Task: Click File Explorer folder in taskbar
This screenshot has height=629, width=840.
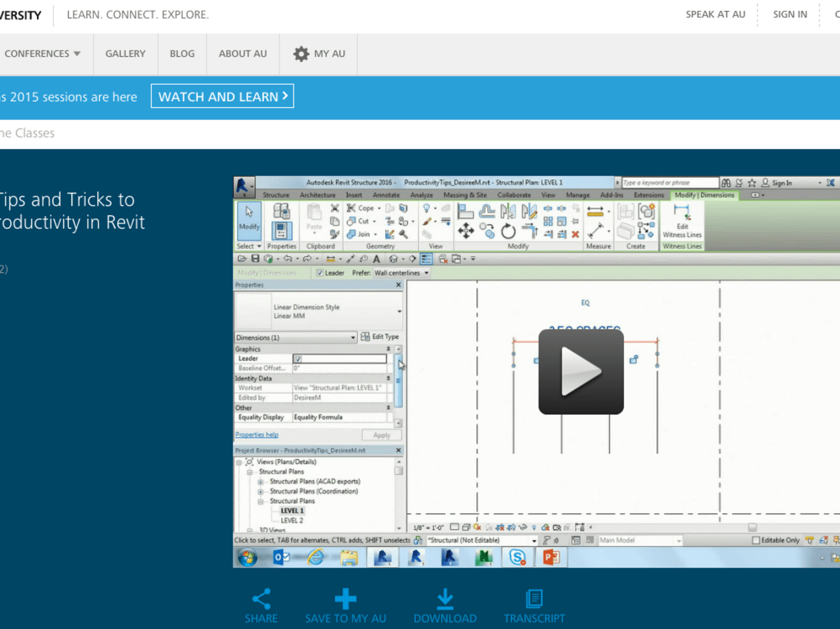Action: click(349, 557)
